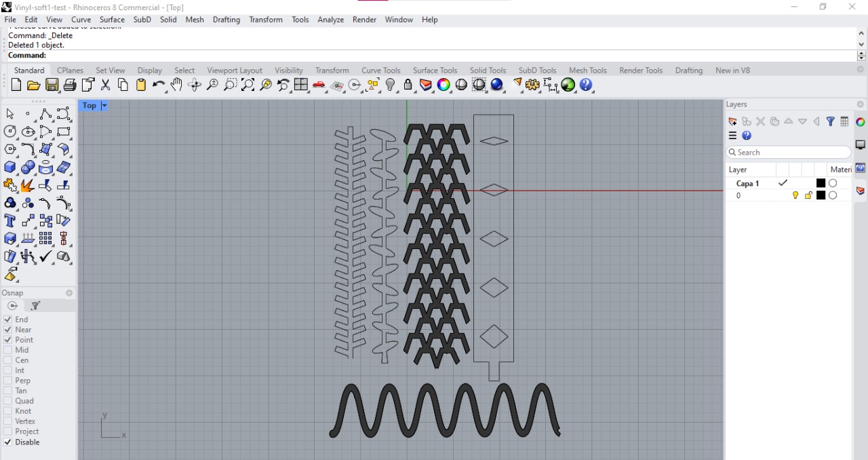This screenshot has height=460, width=868.
Task: Open the layer filter funnel
Action: click(x=830, y=121)
